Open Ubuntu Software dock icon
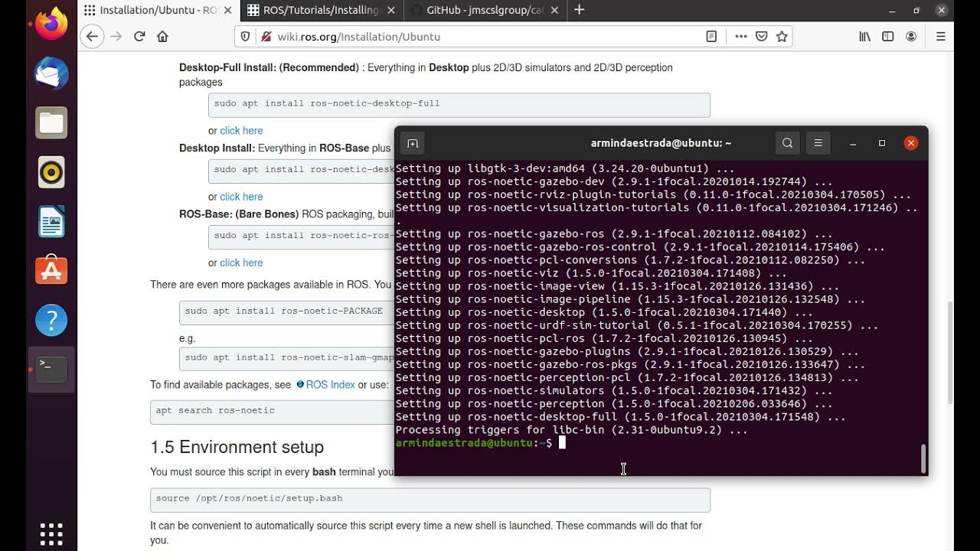This screenshot has width=980, height=551. pos(51,271)
